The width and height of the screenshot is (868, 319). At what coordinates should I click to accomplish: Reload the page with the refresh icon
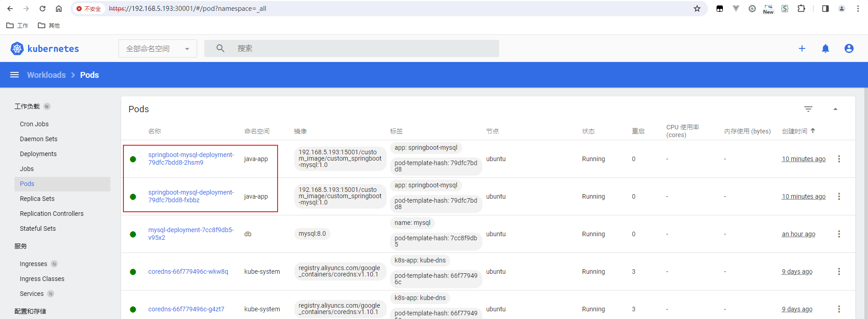pyautogui.click(x=42, y=9)
